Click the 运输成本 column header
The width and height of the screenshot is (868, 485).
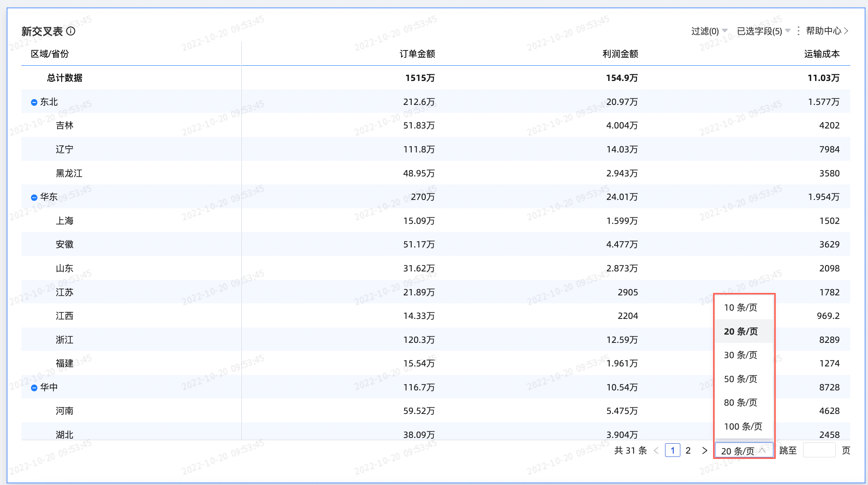click(822, 54)
